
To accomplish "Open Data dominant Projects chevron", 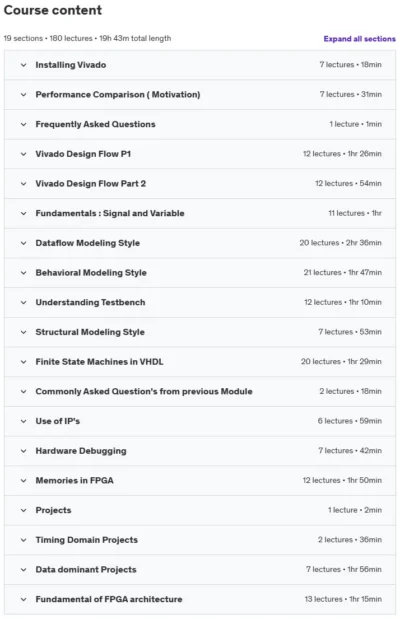I will point(24,570).
